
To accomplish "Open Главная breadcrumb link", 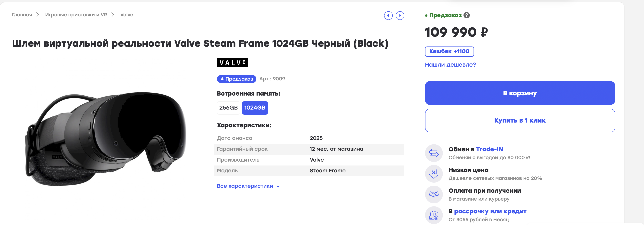I will (22, 15).
